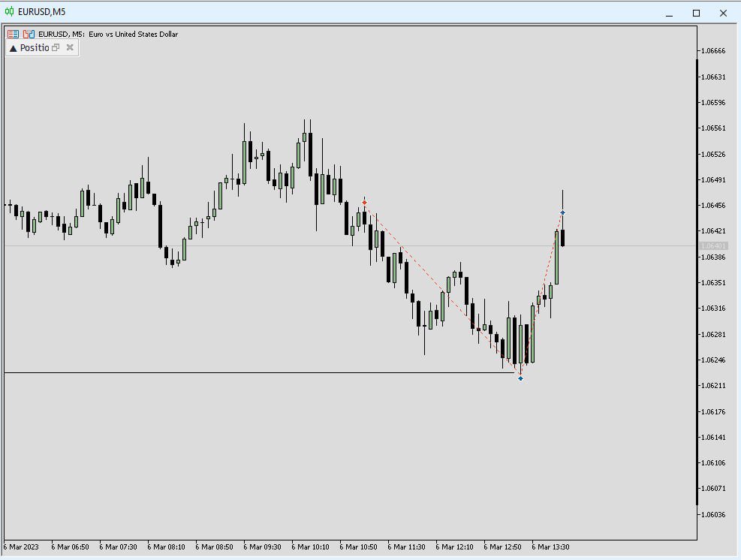741x560 pixels.
Task: Click the 1.06666 price scale label
Action: (713, 51)
